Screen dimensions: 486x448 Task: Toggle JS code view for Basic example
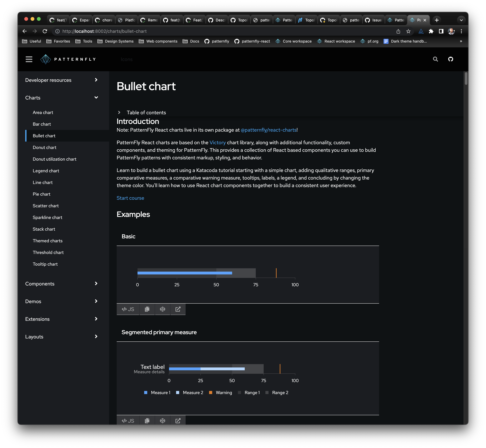pyautogui.click(x=128, y=309)
